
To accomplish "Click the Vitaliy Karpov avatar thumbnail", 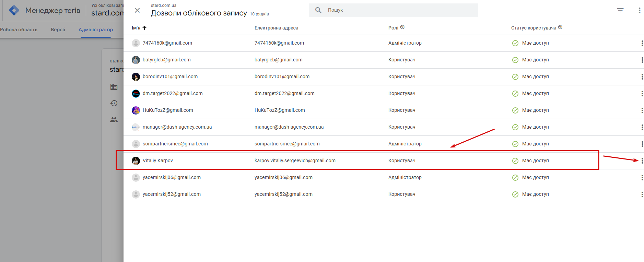I will pyautogui.click(x=136, y=160).
